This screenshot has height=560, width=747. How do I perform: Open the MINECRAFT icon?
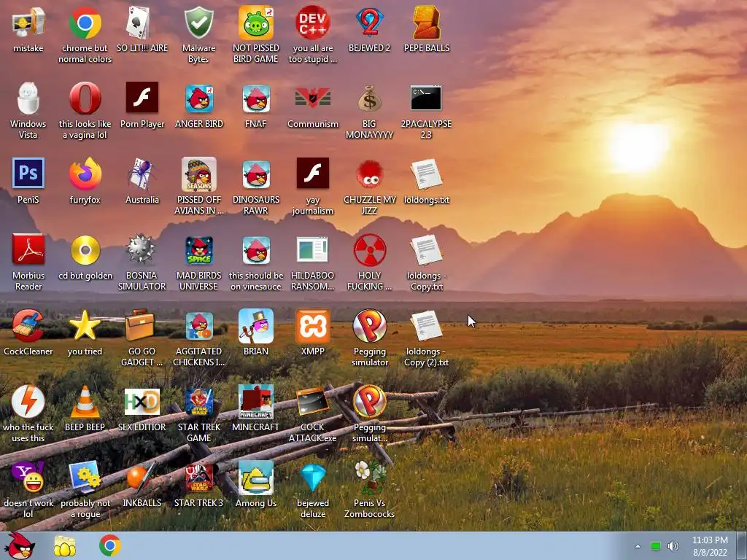click(x=256, y=402)
